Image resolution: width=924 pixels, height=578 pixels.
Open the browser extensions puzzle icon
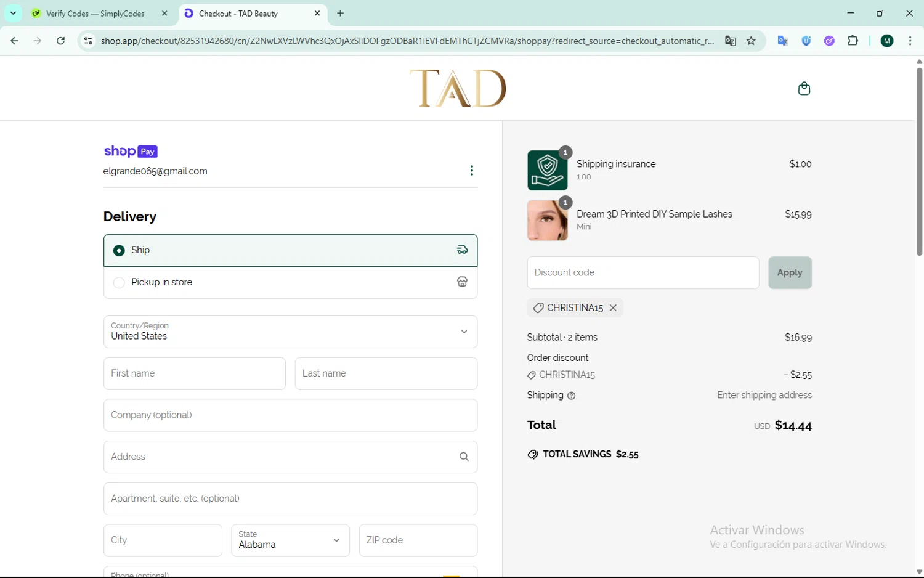[x=853, y=41]
